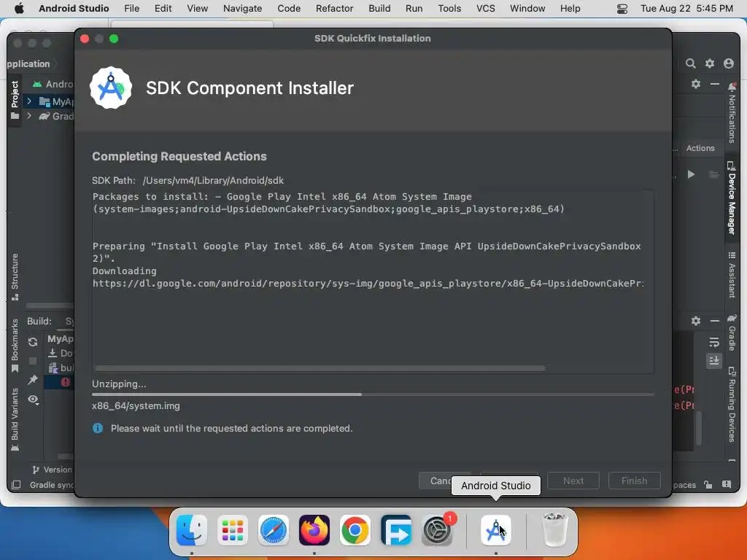Toggle the Project tool window

pyautogui.click(x=15, y=99)
